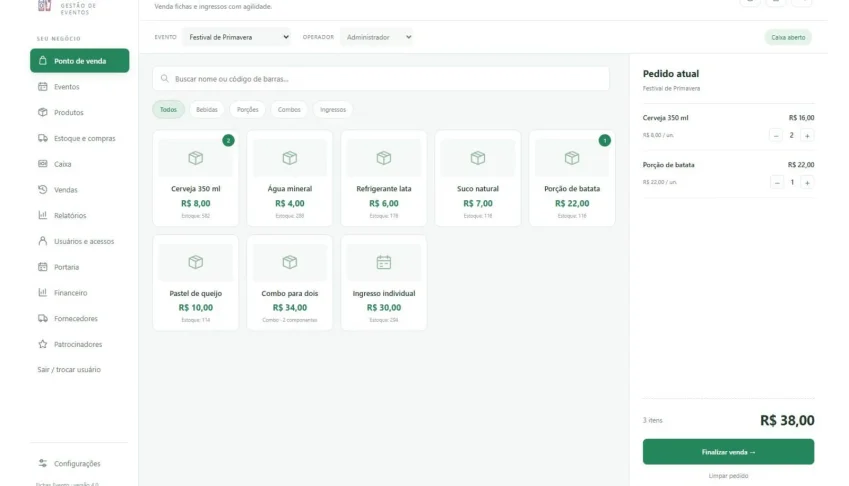This screenshot has width=849, height=486.
Task: Select the Ingressos category filter
Action: 333,109
